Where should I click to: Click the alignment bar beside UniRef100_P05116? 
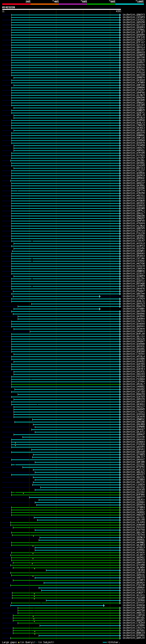point(66,72)
